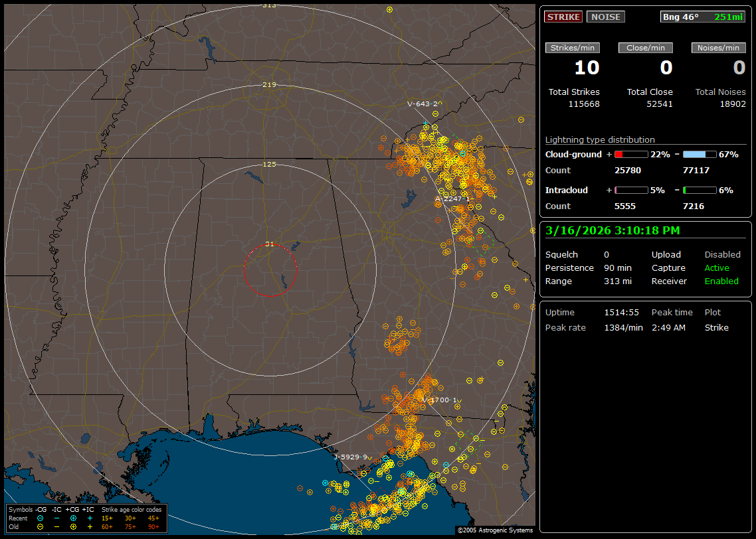Image resolution: width=756 pixels, height=539 pixels.
Task: Click the gray NOISE indicator
Action: pos(605,17)
